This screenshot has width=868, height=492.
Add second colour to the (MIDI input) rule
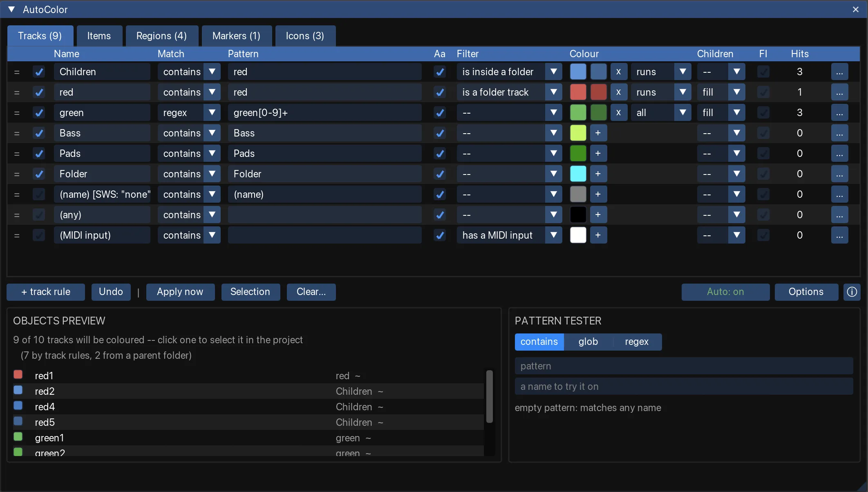pos(598,235)
